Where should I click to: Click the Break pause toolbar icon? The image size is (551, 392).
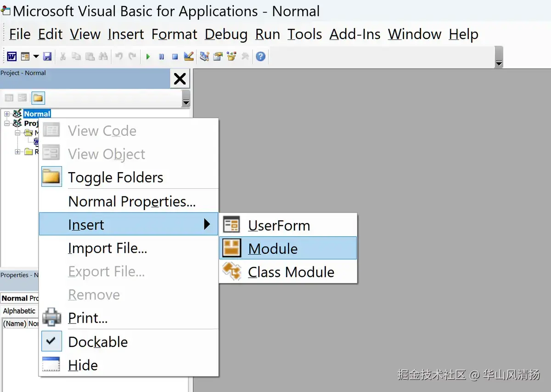[x=161, y=56]
